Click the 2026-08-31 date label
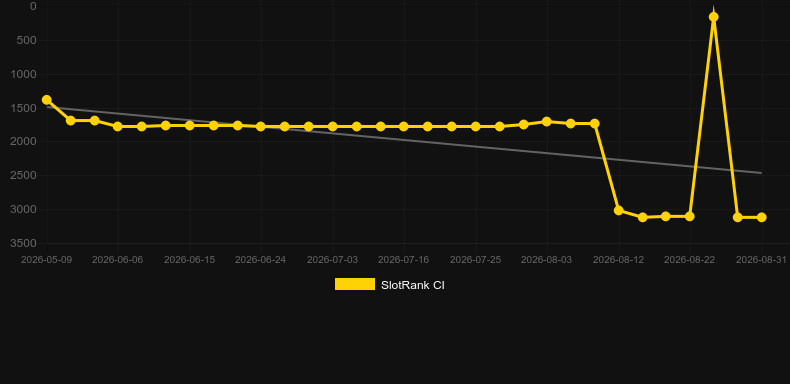Image resolution: width=790 pixels, height=384 pixels. 761,260
